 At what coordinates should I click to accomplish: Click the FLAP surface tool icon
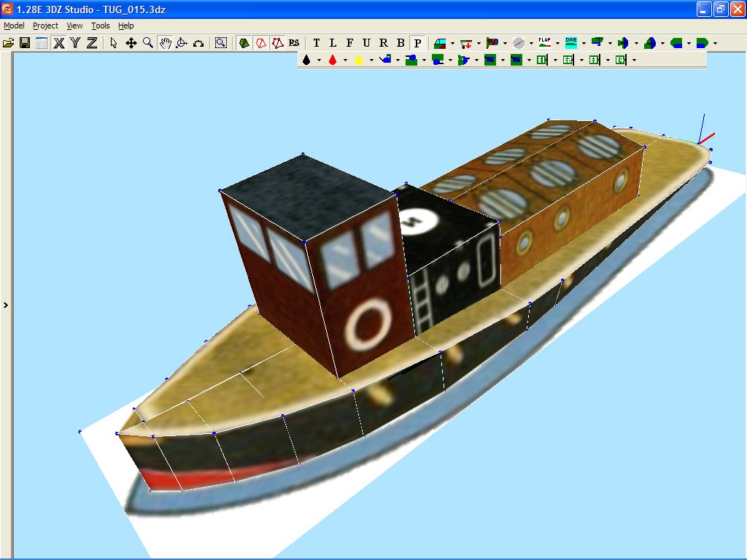543,43
